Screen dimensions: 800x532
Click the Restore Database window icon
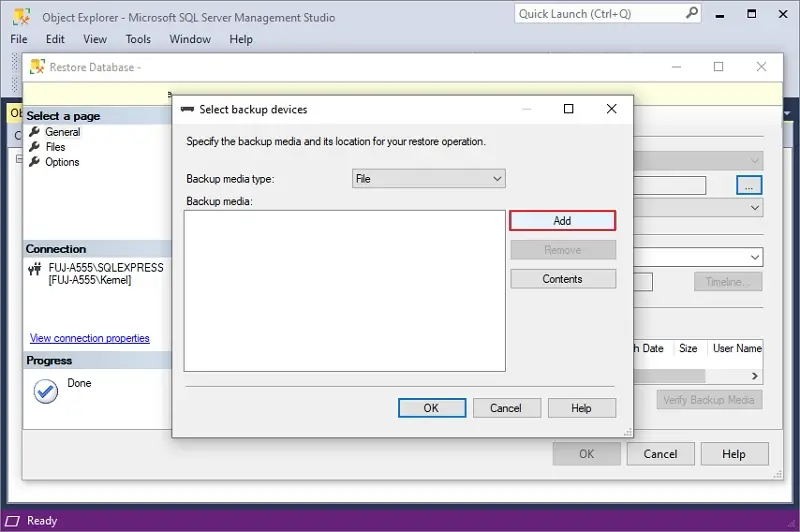(x=37, y=67)
